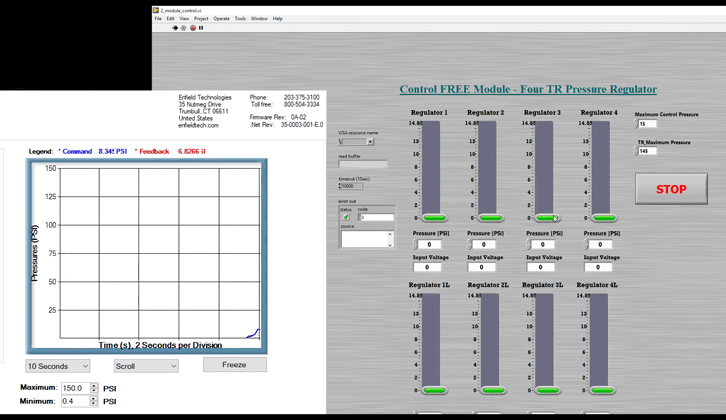
Task: Click the chart Maximum 150.0 PSI field
Action: tap(75, 388)
